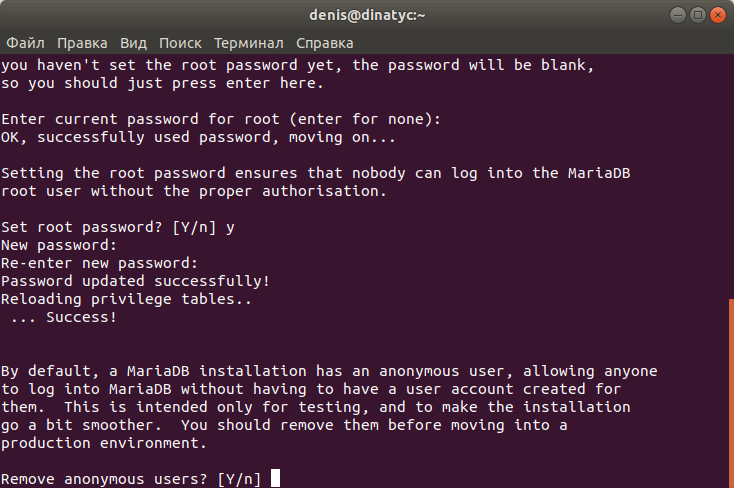Open the Поиск menu

[x=180, y=43]
